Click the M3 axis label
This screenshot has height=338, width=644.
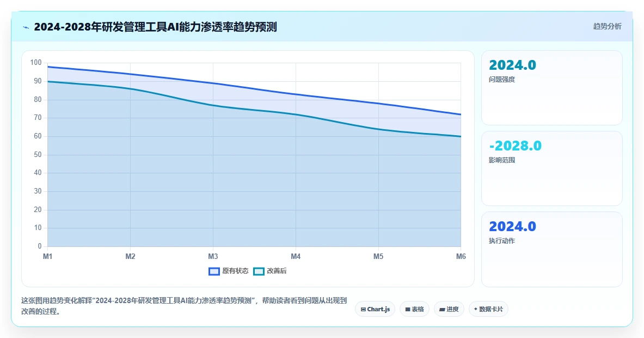tap(213, 257)
